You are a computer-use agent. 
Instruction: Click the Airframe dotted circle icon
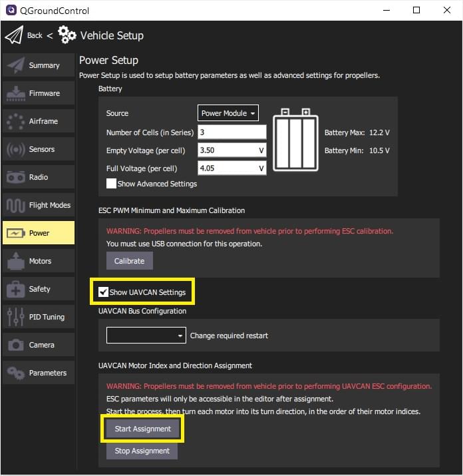(16, 121)
